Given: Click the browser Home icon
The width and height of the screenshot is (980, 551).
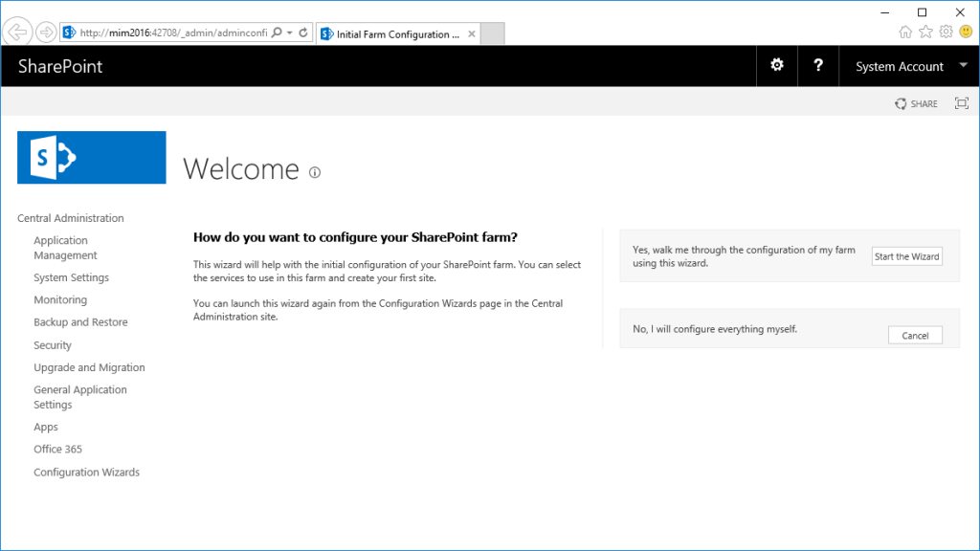Looking at the screenshot, I should [905, 32].
